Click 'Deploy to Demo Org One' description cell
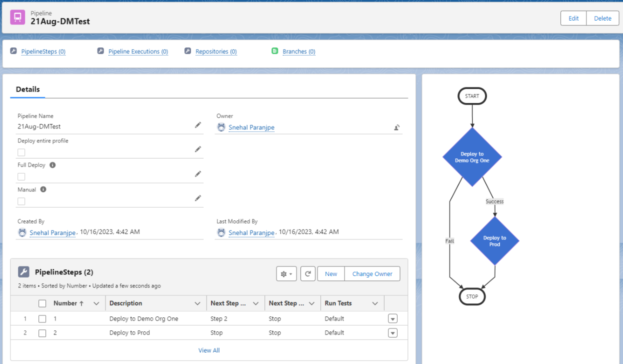The image size is (623, 364). pos(144,319)
